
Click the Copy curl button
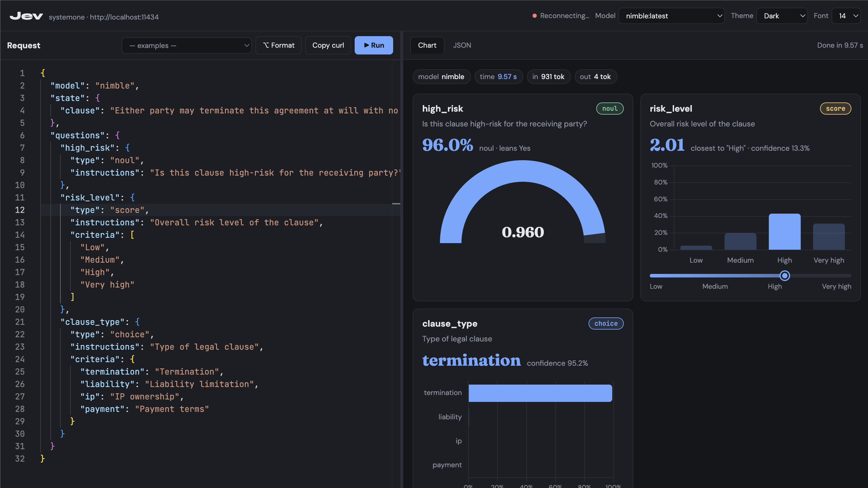(328, 45)
